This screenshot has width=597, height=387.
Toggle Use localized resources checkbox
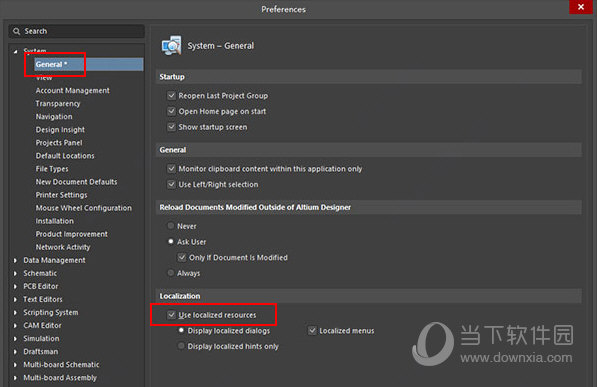point(172,315)
